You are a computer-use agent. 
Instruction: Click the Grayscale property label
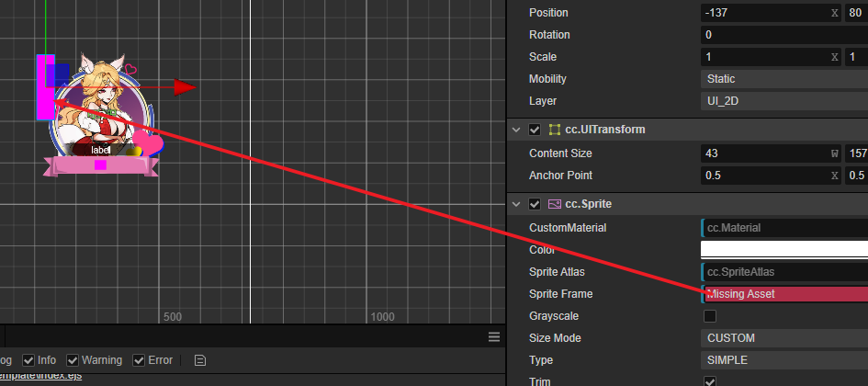pyautogui.click(x=554, y=316)
